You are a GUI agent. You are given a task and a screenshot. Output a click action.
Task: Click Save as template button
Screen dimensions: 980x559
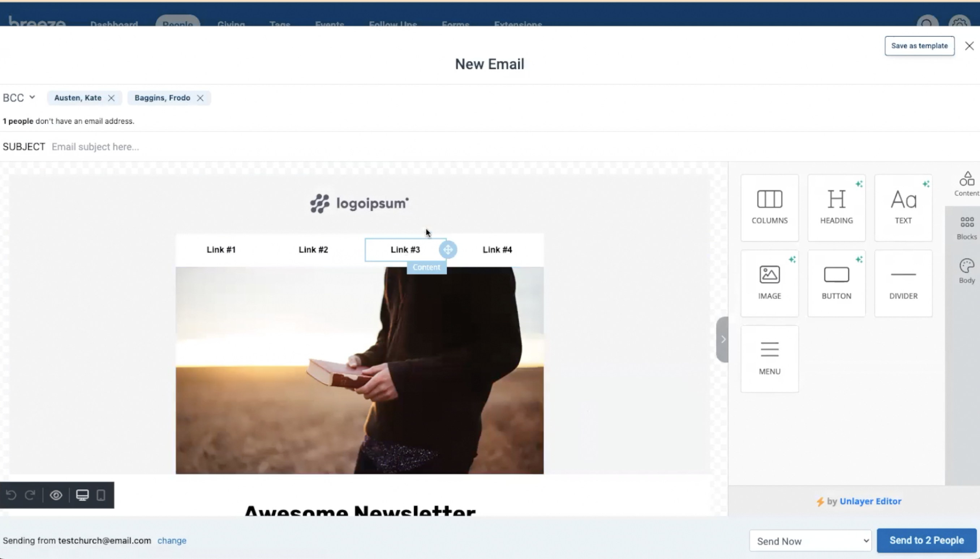coord(919,46)
